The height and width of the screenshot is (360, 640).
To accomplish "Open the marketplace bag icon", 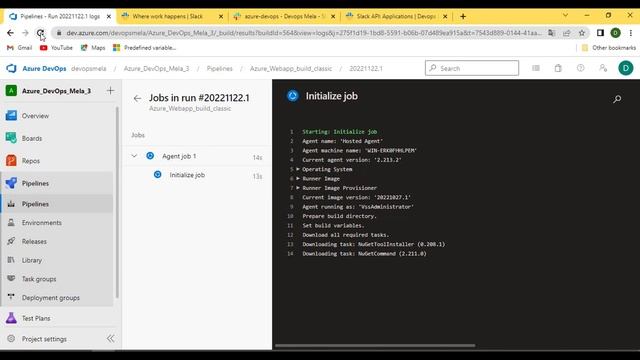I will [558, 68].
